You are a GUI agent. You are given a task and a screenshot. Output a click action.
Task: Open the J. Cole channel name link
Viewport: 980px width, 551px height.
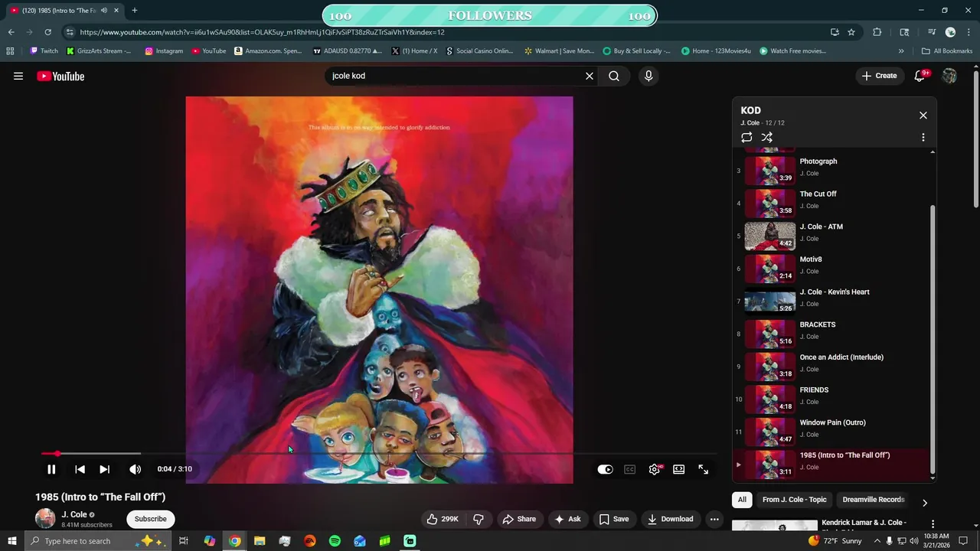pyautogui.click(x=74, y=514)
